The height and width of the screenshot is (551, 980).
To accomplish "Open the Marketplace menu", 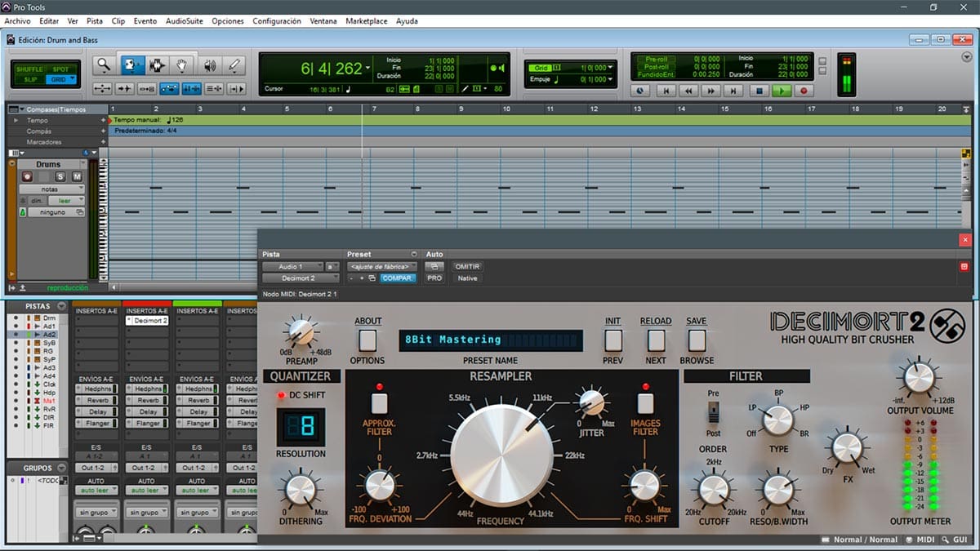I will (367, 21).
